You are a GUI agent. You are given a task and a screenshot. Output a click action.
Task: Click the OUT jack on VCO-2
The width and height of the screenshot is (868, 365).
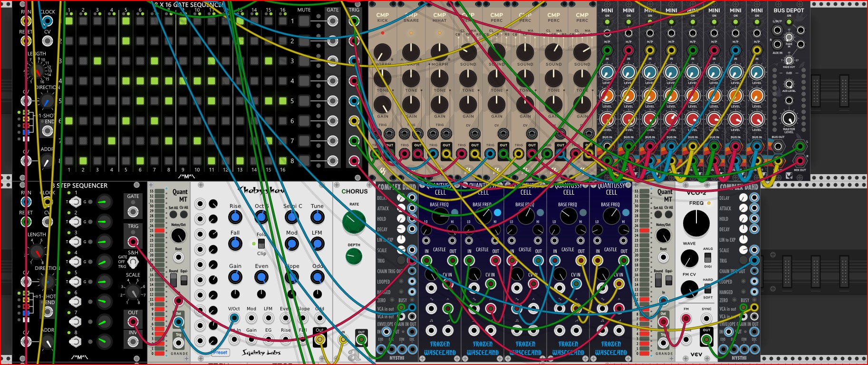click(706, 339)
